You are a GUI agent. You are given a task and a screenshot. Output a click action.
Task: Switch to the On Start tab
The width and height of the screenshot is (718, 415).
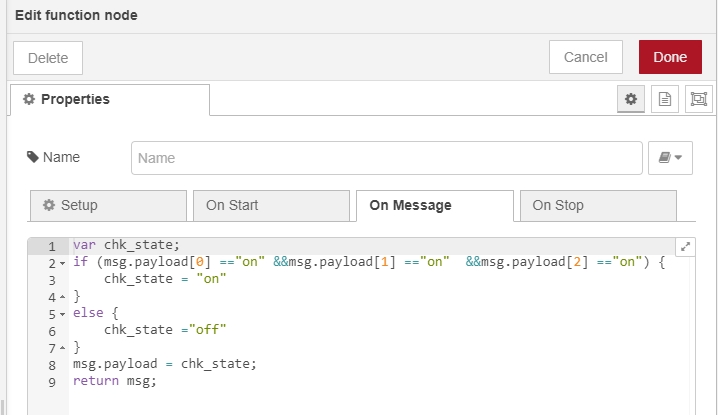pos(271,206)
